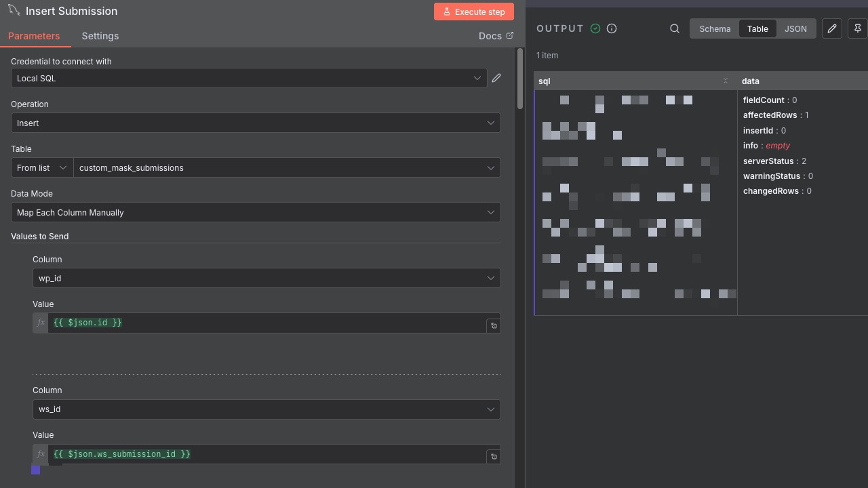Click the output info icon

(x=612, y=28)
